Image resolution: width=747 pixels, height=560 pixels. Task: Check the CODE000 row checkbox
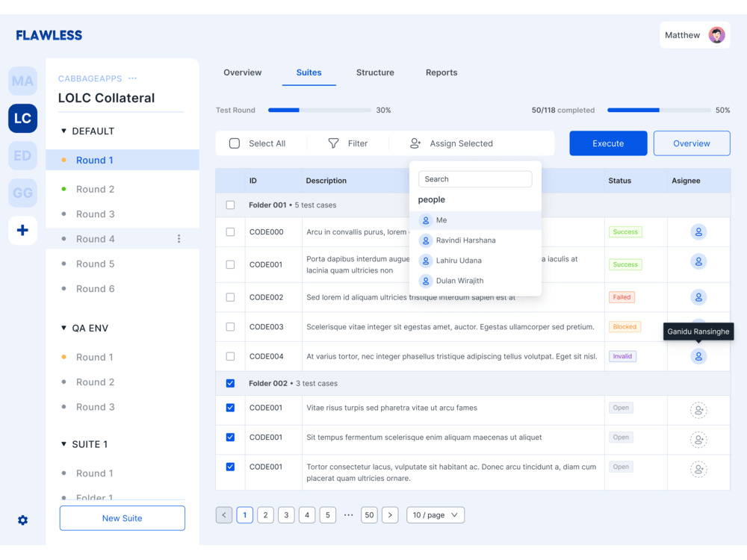coord(230,232)
